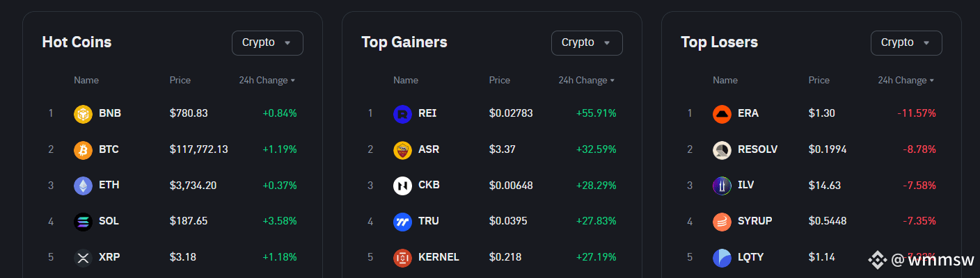Viewport: 980px width, 278px height.
Task: Open the Top Losers Crypto dropdown
Action: (x=906, y=43)
